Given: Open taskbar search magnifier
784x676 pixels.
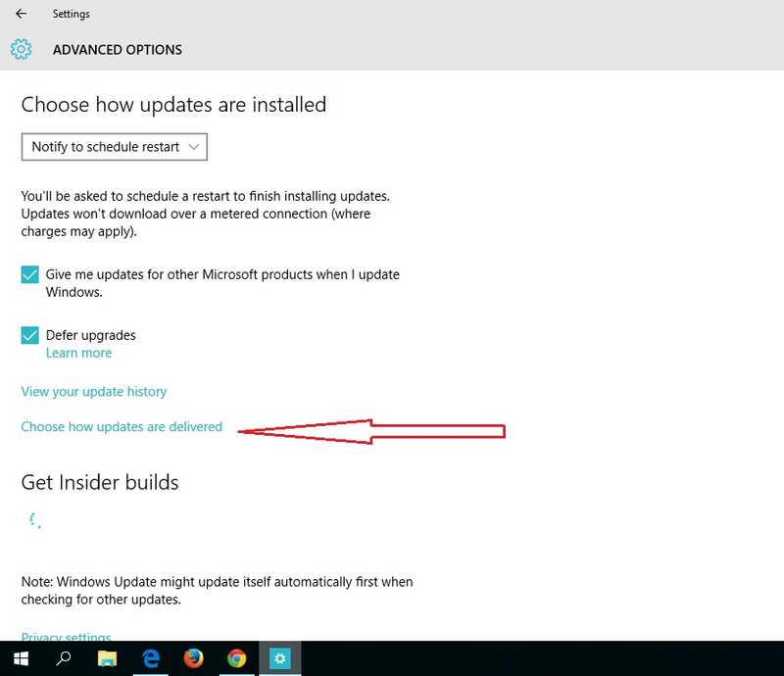Looking at the screenshot, I should pos(64,658).
